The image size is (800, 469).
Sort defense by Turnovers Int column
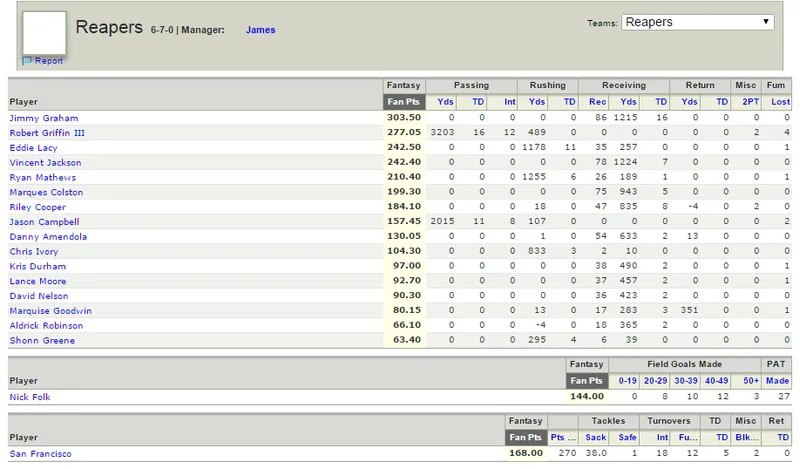662,437
